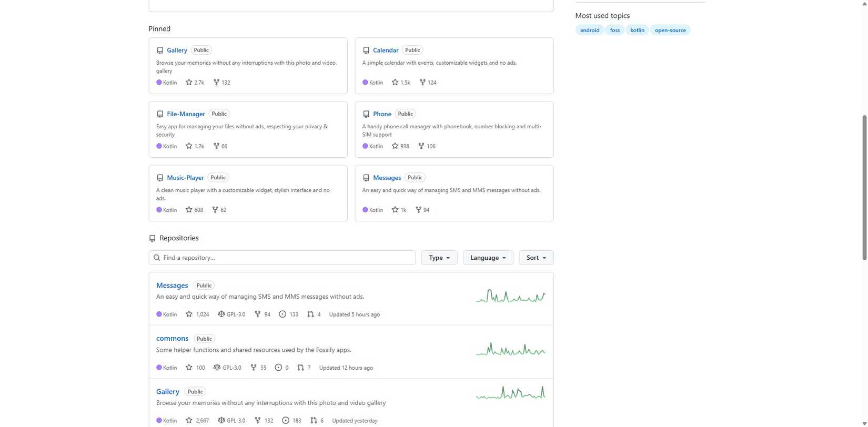Open the commons repository link

(172, 339)
